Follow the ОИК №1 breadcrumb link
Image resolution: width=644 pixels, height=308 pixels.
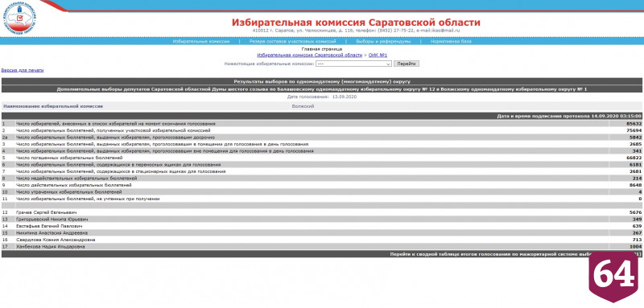tap(378, 55)
